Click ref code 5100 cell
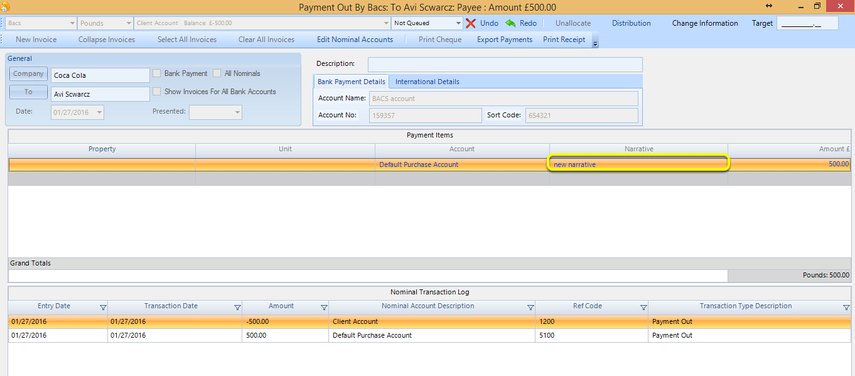 pos(592,336)
